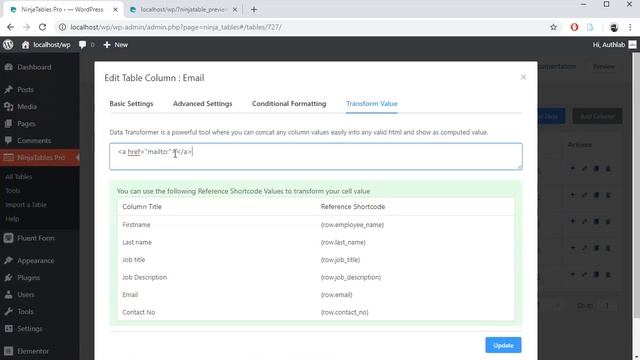This screenshot has width=640, height=360.
Task: Open Plugins in the sidebar
Action: pos(28,278)
